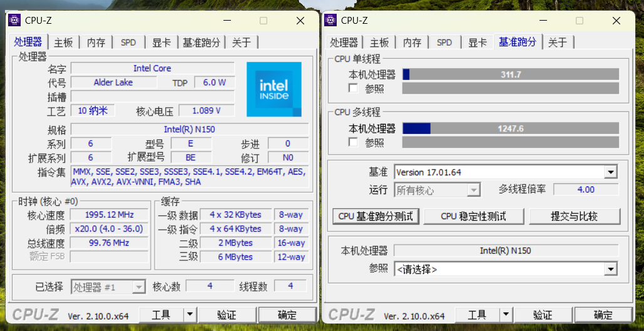Click 多线程倍率 value 4.00
The width and height of the screenshot is (644, 331).
586,190
